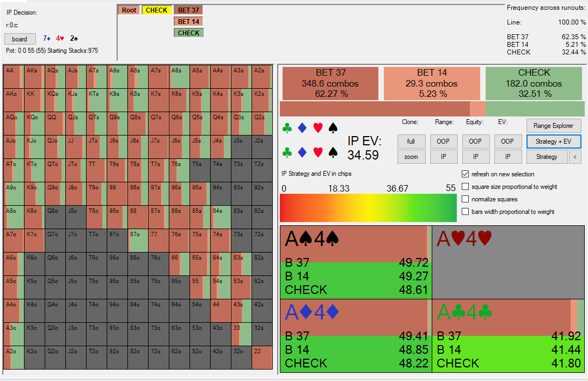Click the top-row club suit icon
This screenshot has height=381, width=588.
pos(287,128)
